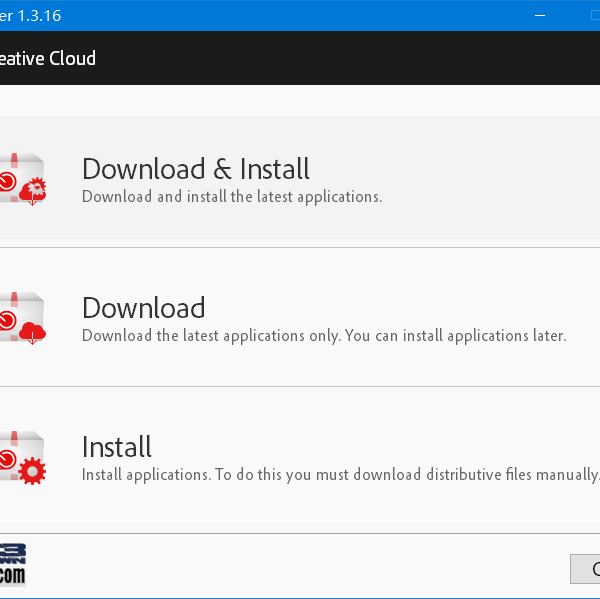
Task: Click "Download and install the latest applications" text
Action: click(232, 197)
